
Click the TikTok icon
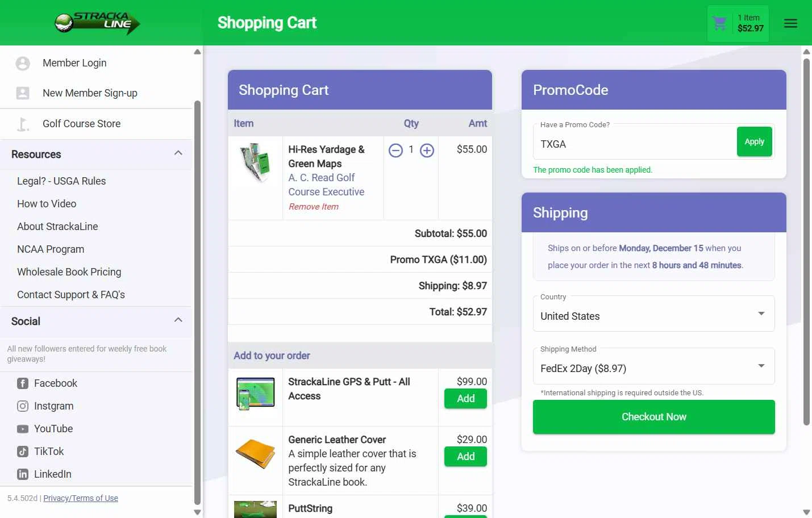(23, 452)
